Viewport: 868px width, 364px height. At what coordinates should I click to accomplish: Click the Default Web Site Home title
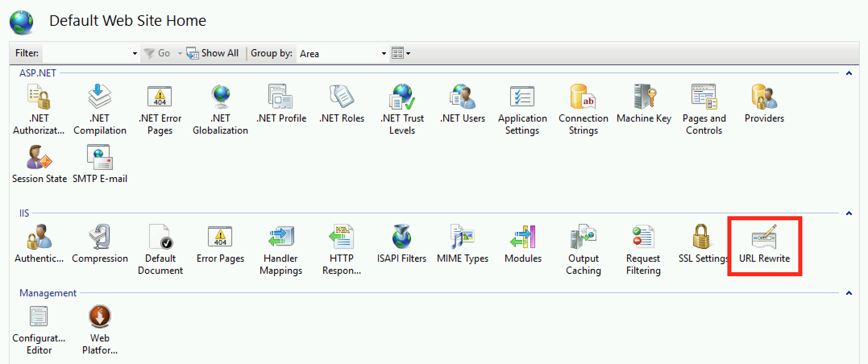click(128, 21)
